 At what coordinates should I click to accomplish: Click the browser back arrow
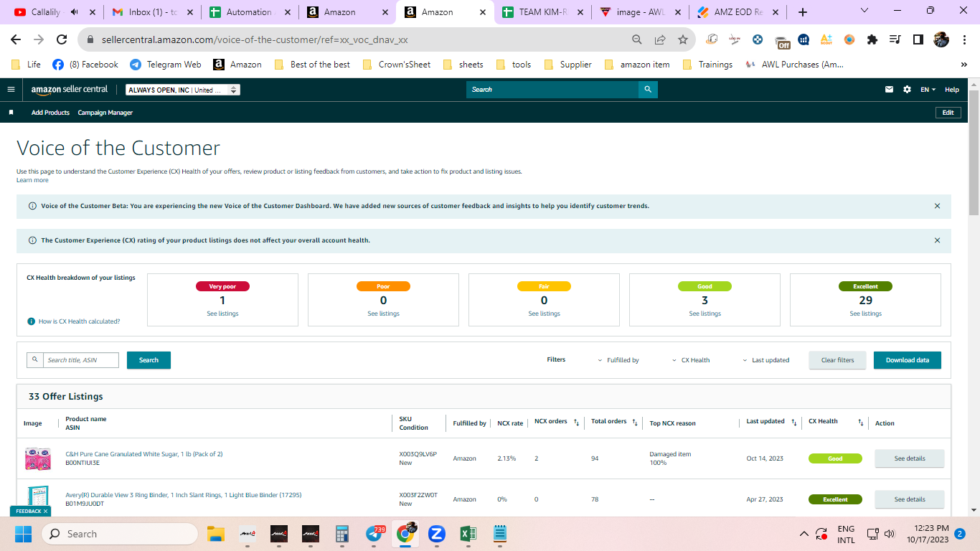[16, 39]
